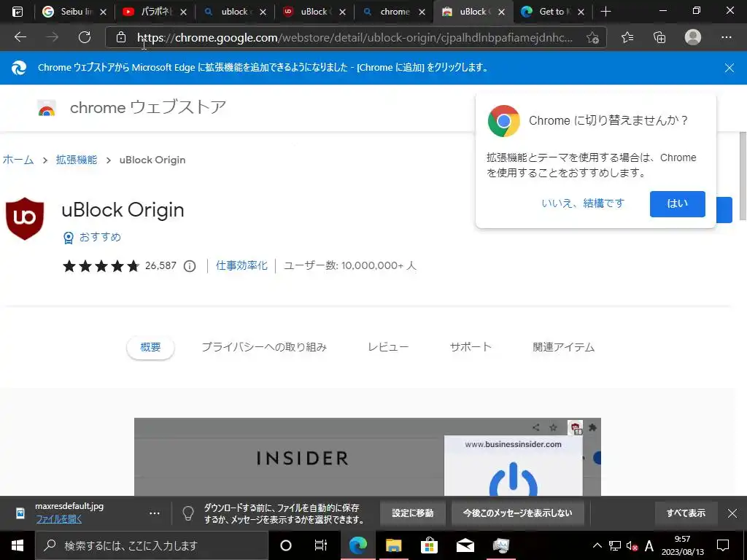The height and width of the screenshot is (560, 747).
Task: Open the Edge taskbar icon
Action: [357, 545]
